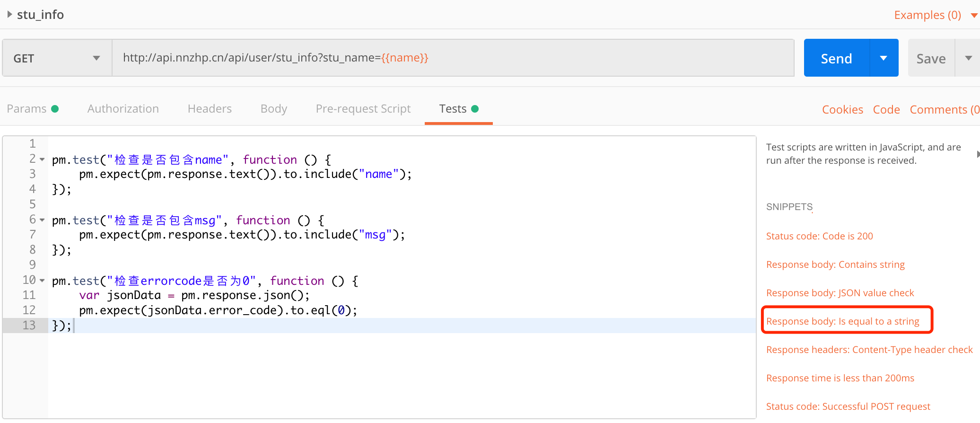Collapse code fold arrow on line 2
This screenshot has height=423, width=980.
coord(42,159)
